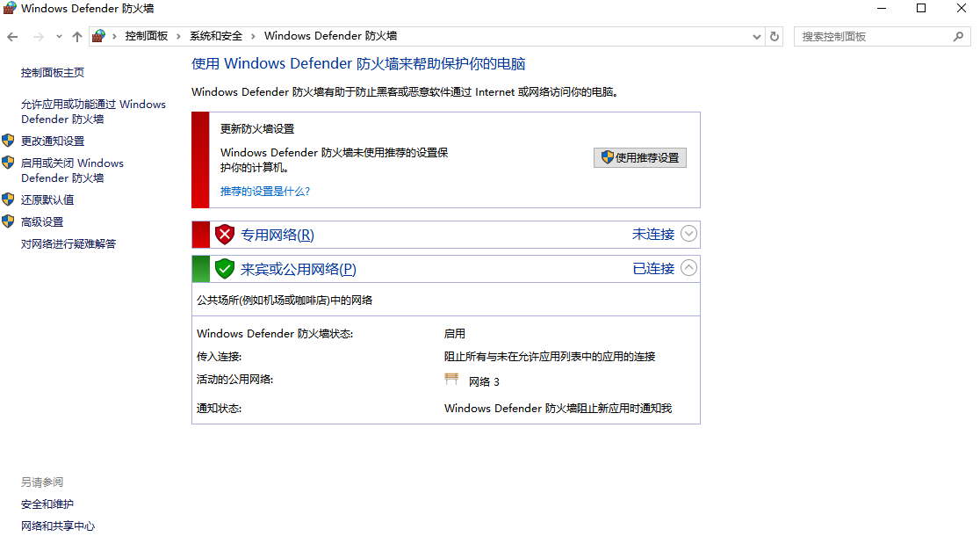Click shield icon beside 高级设置
Image resolution: width=980 pixels, height=551 pixels.
8,221
